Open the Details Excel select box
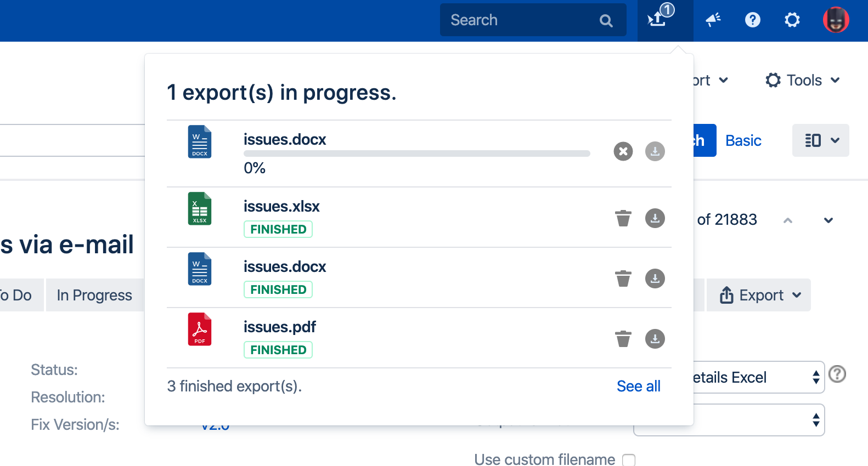The width and height of the screenshot is (868, 466). [x=757, y=377]
